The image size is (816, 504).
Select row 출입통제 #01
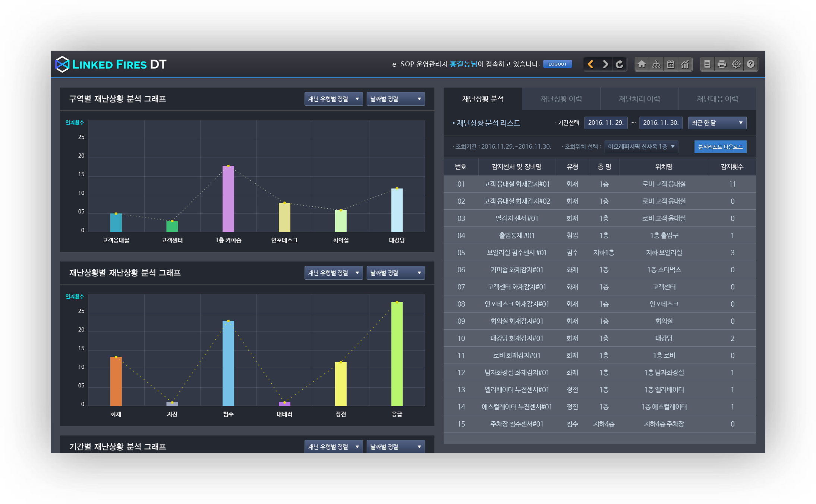coord(600,235)
